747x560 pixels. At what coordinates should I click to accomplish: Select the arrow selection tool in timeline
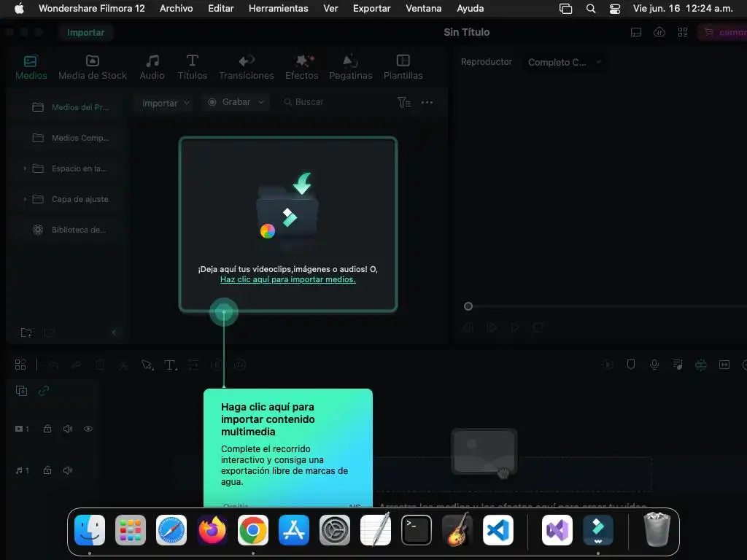[x=147, y=365]
